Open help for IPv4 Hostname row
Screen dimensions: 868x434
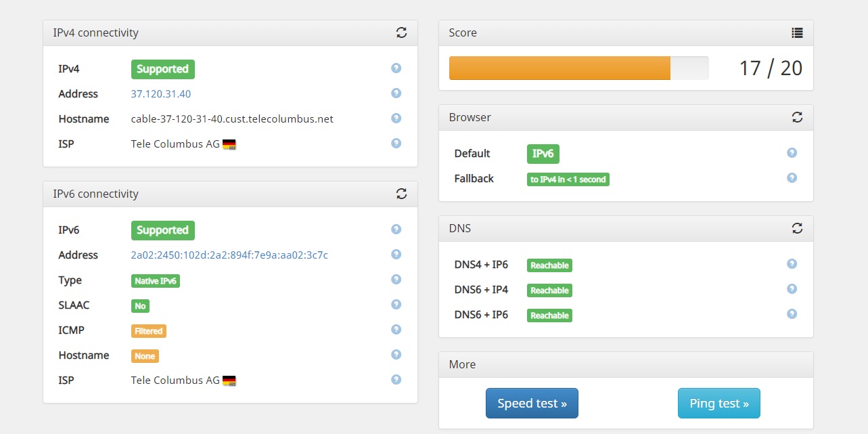[x=396, y=118]
